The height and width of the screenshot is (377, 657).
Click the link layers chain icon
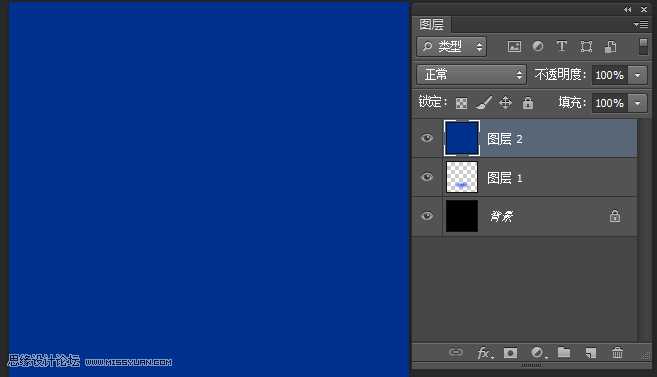(456, 353)
